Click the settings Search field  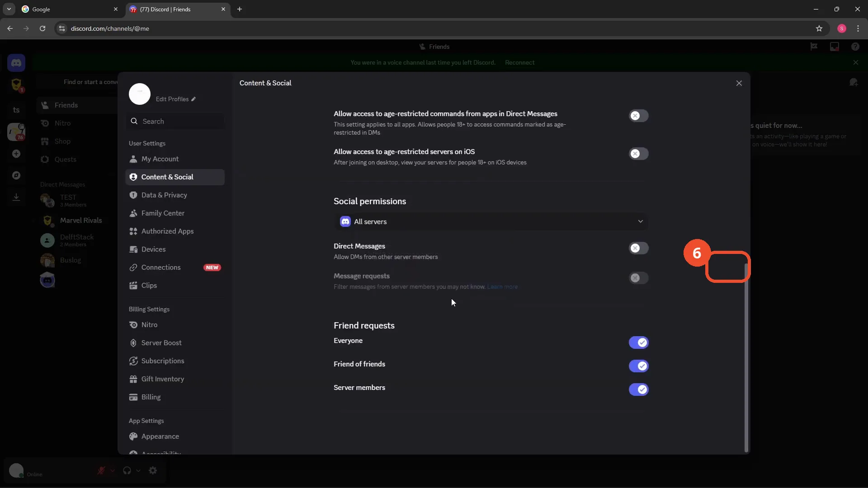point(175,121)
